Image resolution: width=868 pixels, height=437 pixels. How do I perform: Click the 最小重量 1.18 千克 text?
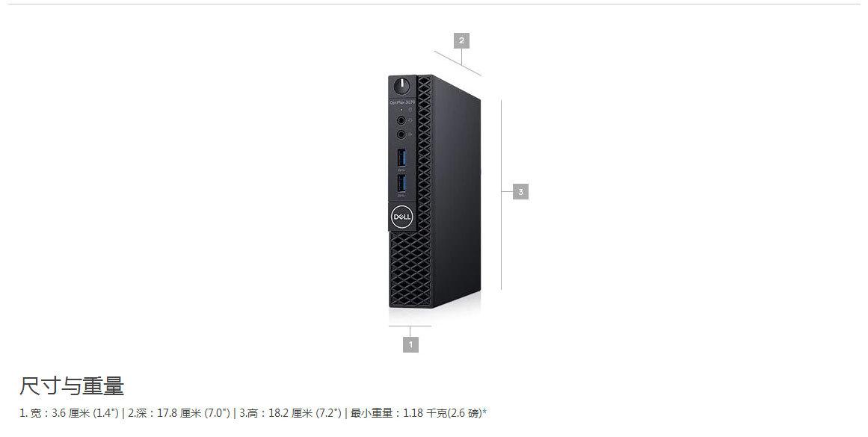pyautogui.click(x=398, y=413)
